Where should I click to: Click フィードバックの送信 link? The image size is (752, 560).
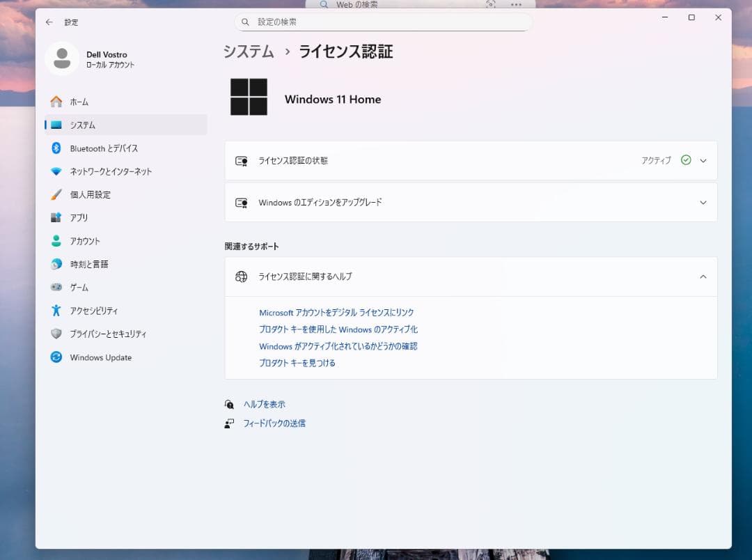[274, 423]
